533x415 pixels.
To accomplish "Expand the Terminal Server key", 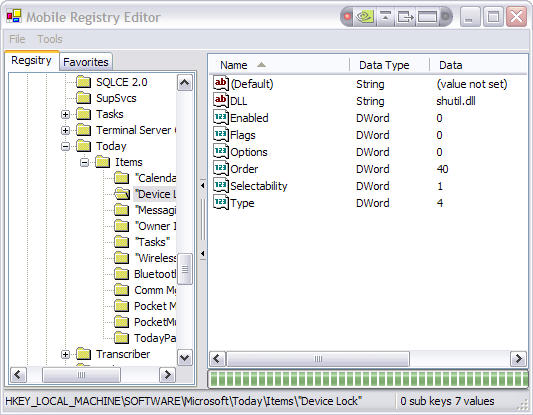I will [65, 130].
